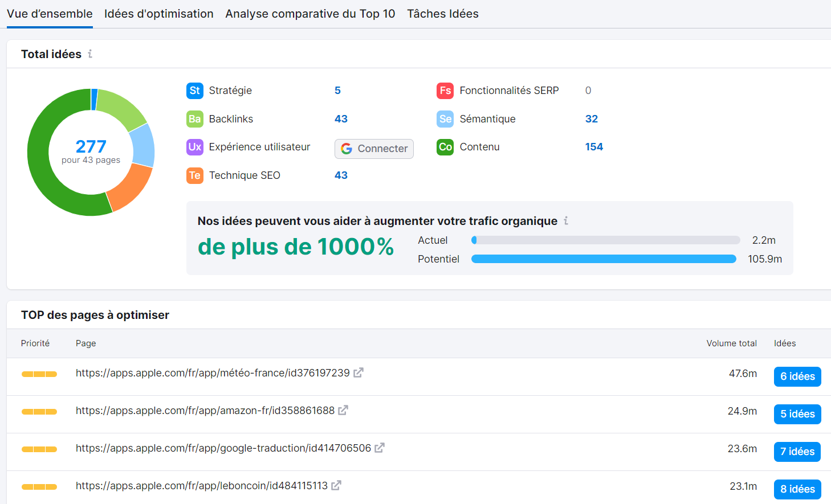Click the Se Sémantique category icon

(x=446, y=119)
